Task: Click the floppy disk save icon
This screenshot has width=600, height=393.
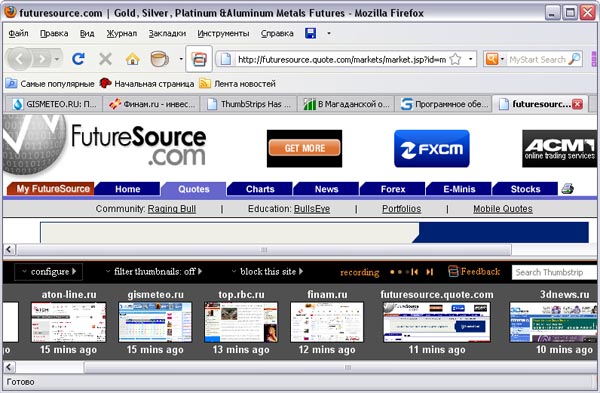Action: click(310, 33)
